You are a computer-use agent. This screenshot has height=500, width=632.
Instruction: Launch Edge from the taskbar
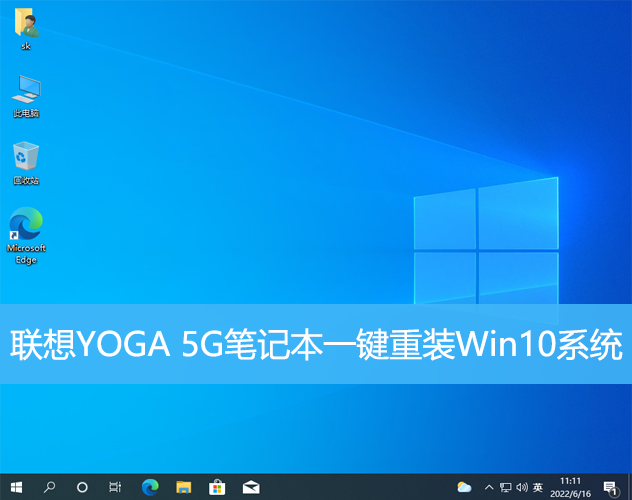coord(150,487)
